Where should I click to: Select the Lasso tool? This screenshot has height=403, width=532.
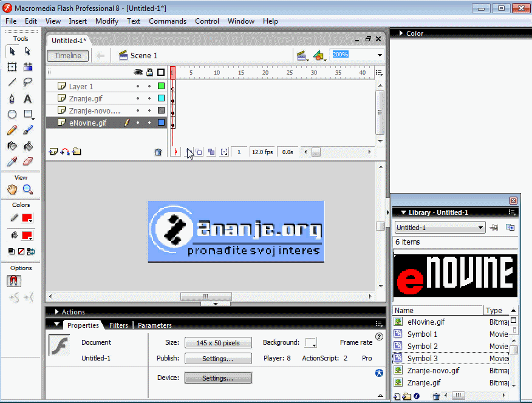[28, 82]
